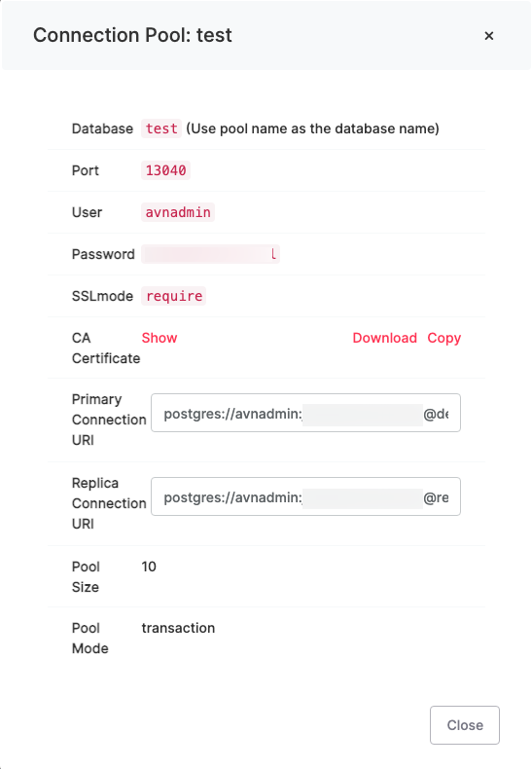
Task: Click the Primary Connection URI label
Action: point(109,420)
